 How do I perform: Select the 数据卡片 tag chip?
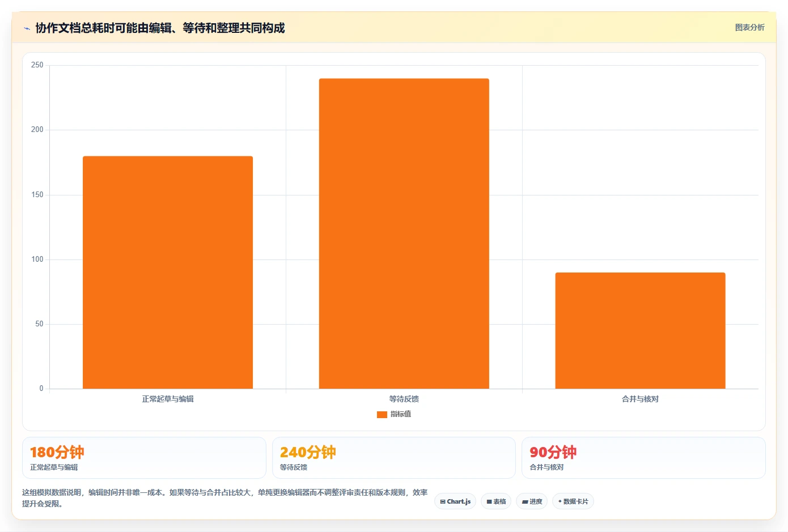[573, 501]
